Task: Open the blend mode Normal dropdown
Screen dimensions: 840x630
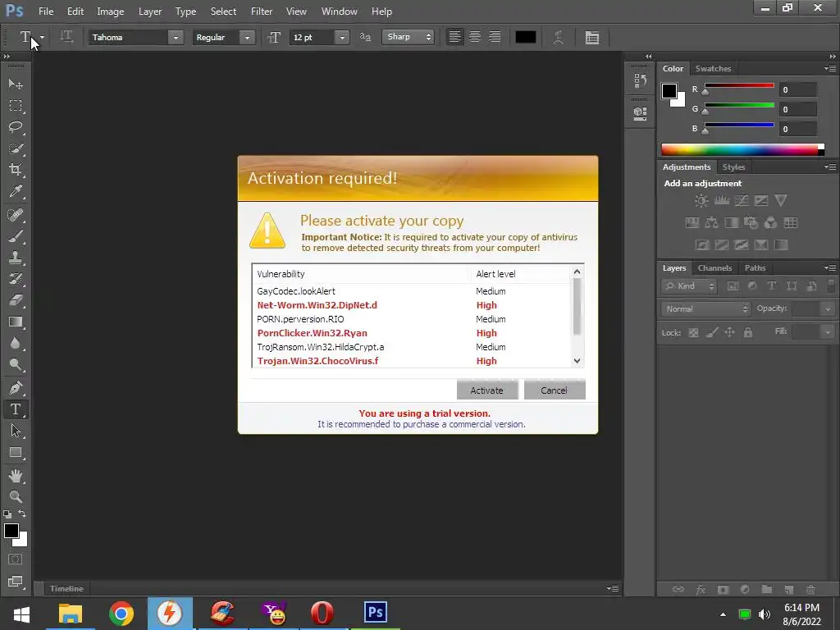Action: point(705,309)
